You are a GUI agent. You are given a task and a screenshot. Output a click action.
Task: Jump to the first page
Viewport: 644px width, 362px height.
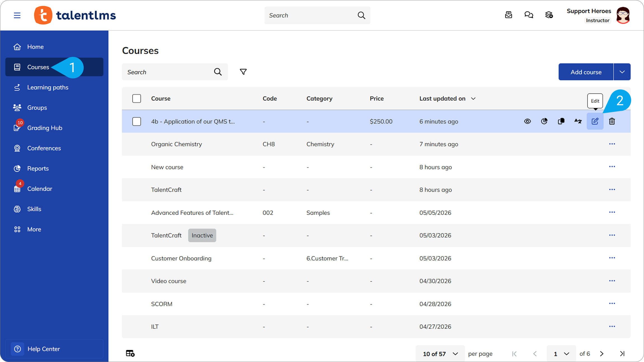[514, 354]
